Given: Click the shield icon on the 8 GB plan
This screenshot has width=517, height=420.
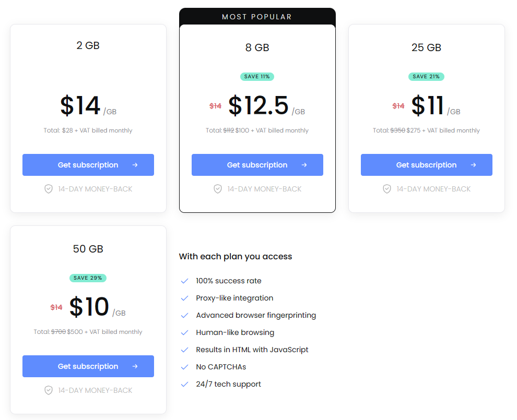Looking at the screenshot, I should pyautogui.click(x=218, y=189).
